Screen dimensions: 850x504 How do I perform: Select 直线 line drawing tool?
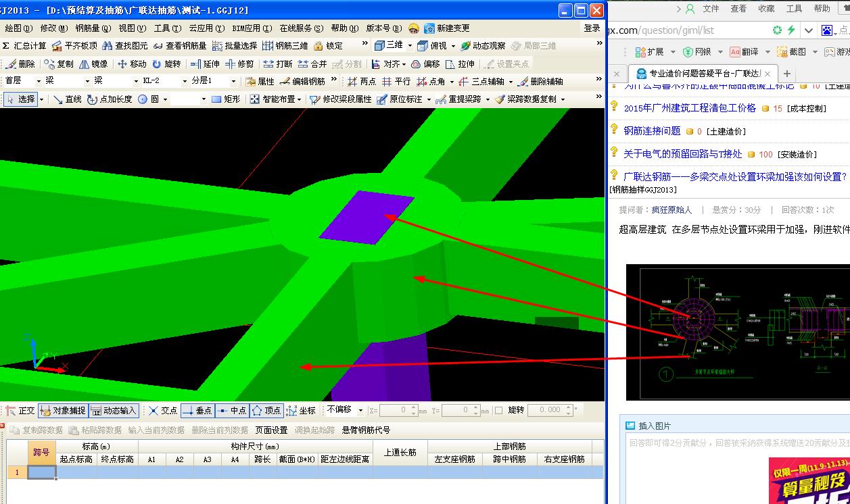(67, 99)
